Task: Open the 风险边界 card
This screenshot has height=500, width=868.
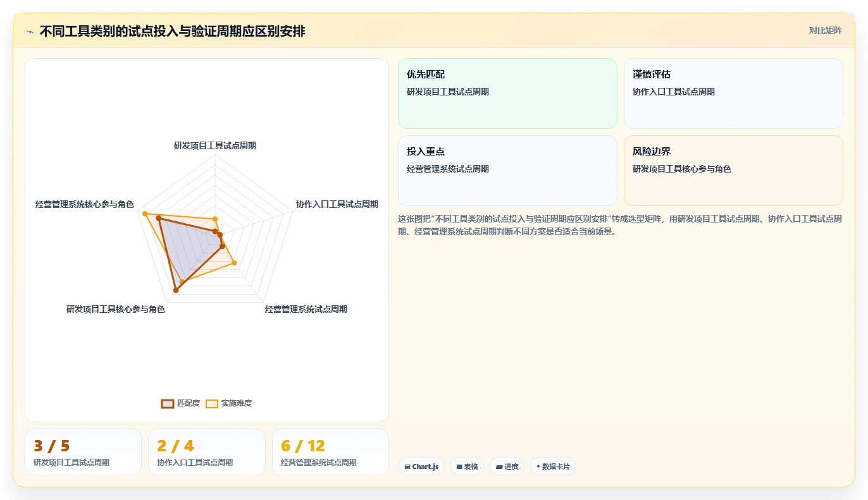Action: click(733, 171)
